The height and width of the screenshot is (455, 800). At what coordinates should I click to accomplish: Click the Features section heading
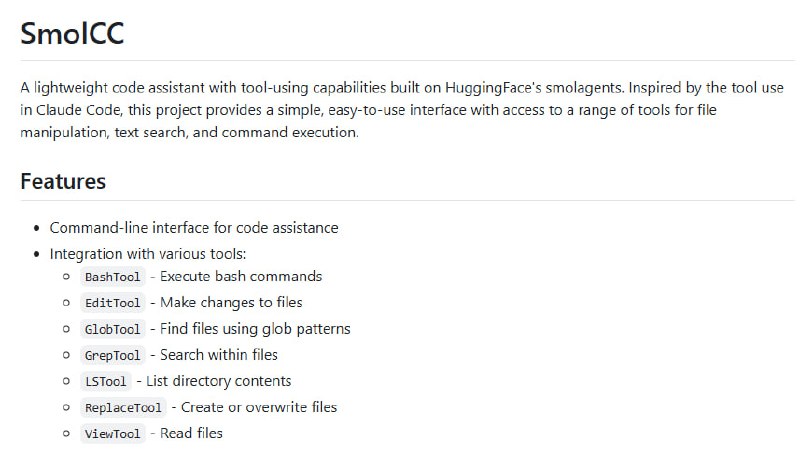coord(63,181)
